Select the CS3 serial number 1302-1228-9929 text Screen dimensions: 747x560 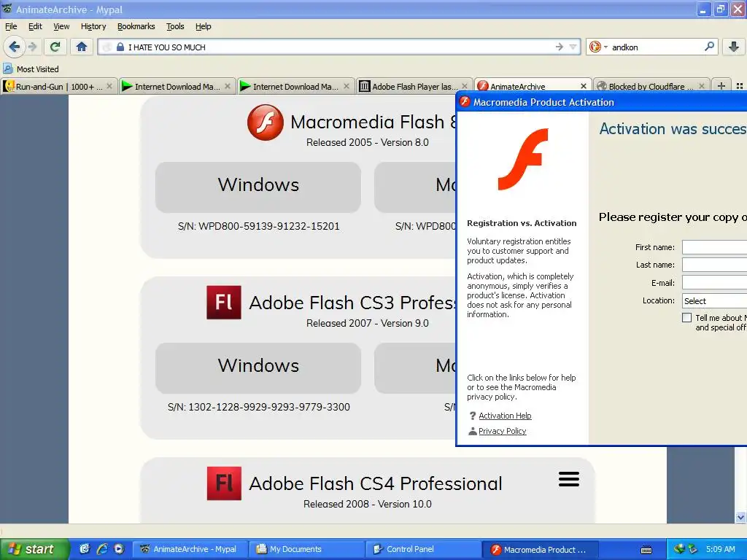pos(259,407)
